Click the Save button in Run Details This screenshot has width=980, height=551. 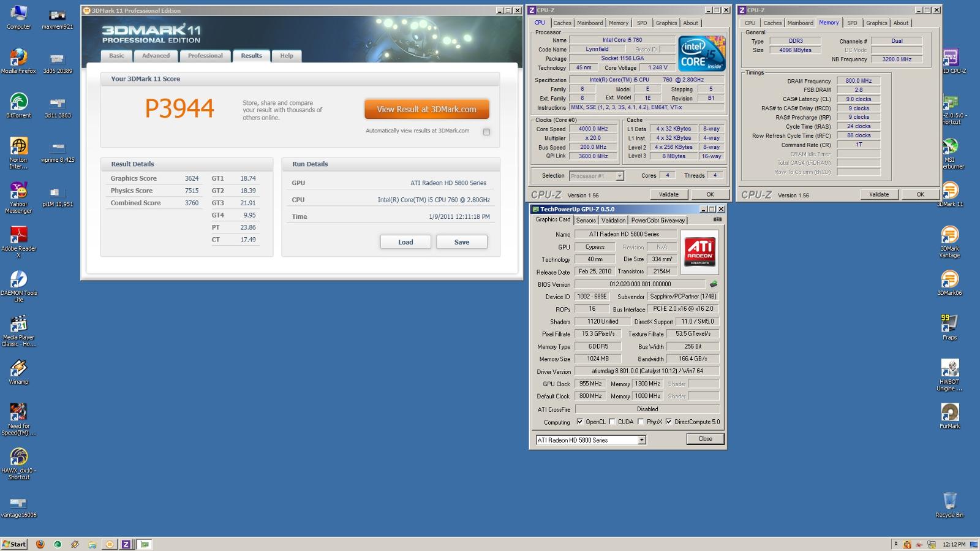(x=462, y=242)
